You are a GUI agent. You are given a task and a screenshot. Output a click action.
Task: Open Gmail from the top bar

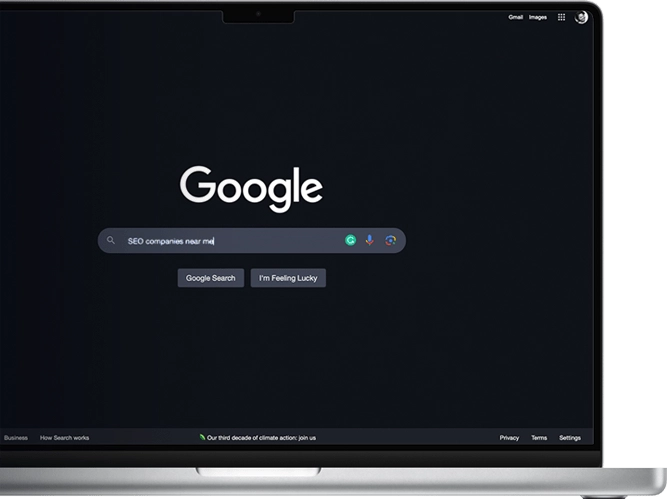tap(515, 17)
